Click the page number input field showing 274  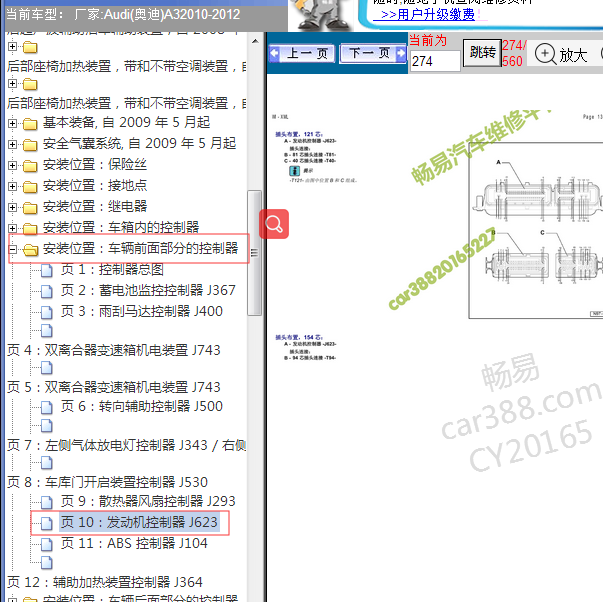point(435,61)
